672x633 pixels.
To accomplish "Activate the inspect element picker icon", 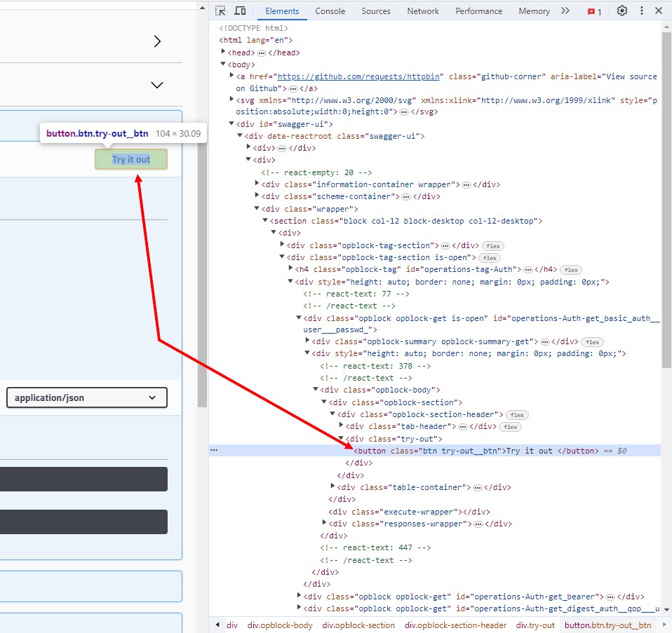I will point(220,11).
